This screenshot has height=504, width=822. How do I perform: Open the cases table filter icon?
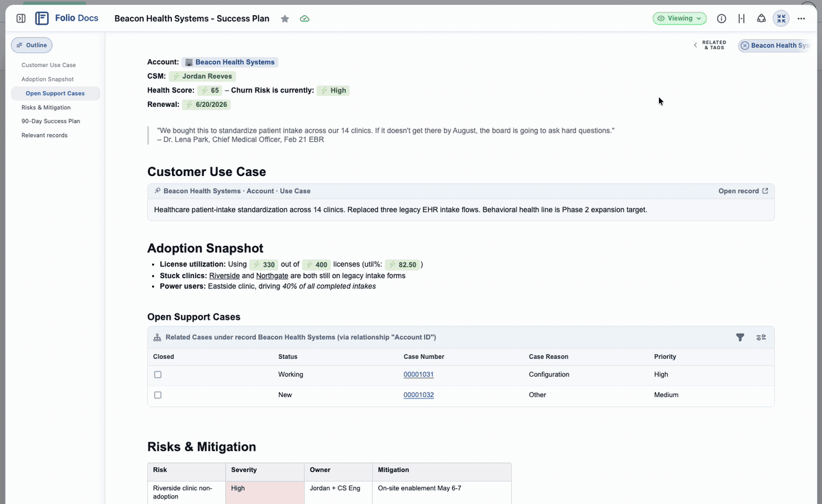[x=740, y=338]
